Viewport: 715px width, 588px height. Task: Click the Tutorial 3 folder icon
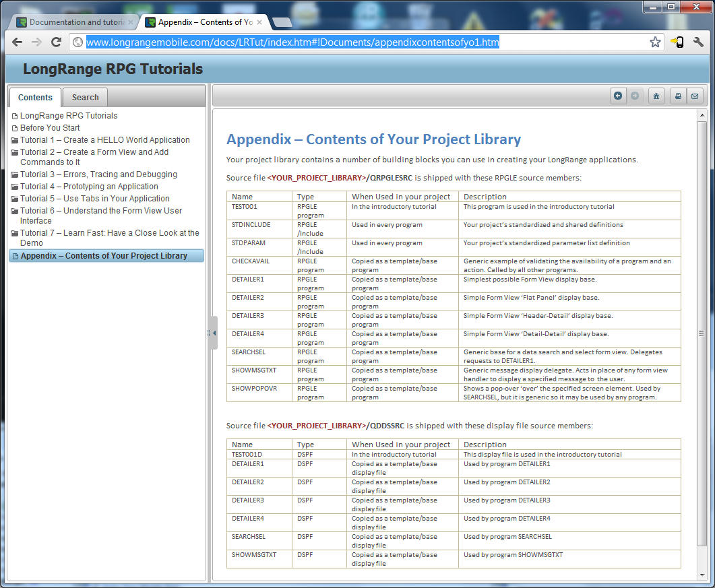click(x=15, y=174)
